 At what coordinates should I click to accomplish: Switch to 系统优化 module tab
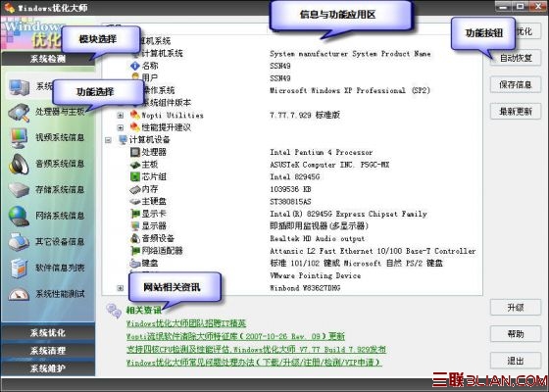48,333
